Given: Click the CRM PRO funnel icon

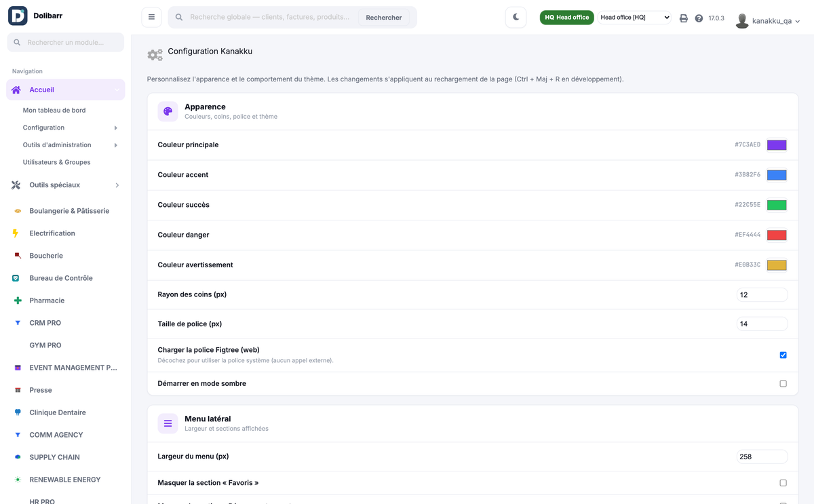Looking at the screenshot, I should coord(18,323).
